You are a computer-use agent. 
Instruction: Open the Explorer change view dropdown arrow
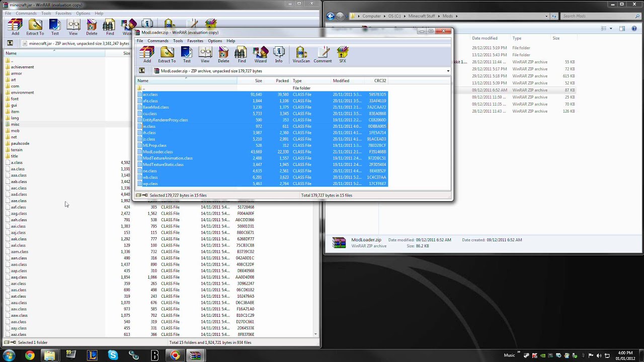(611, 29)
